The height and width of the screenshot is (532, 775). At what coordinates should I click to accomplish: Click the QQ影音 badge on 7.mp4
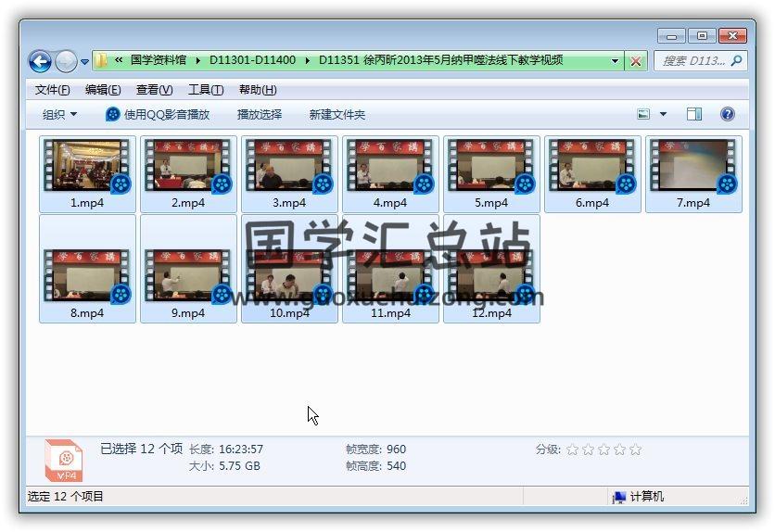727,184
